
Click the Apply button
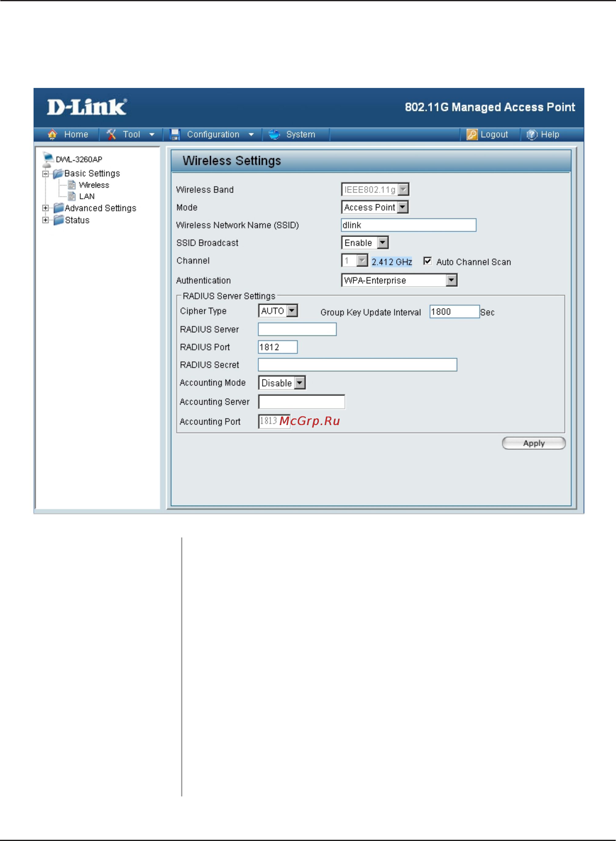click(x=534, y=443)
